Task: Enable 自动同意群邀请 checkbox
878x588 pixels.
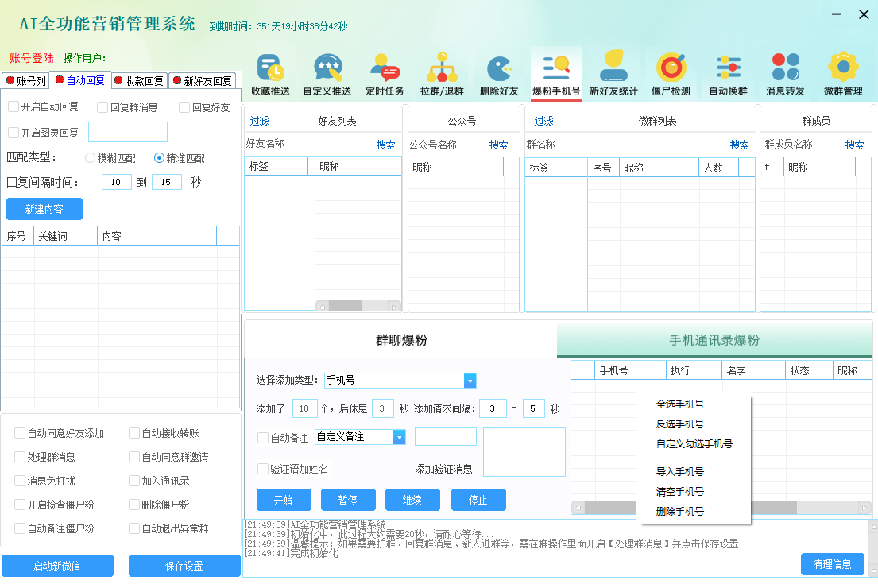Action: point(134,457)
